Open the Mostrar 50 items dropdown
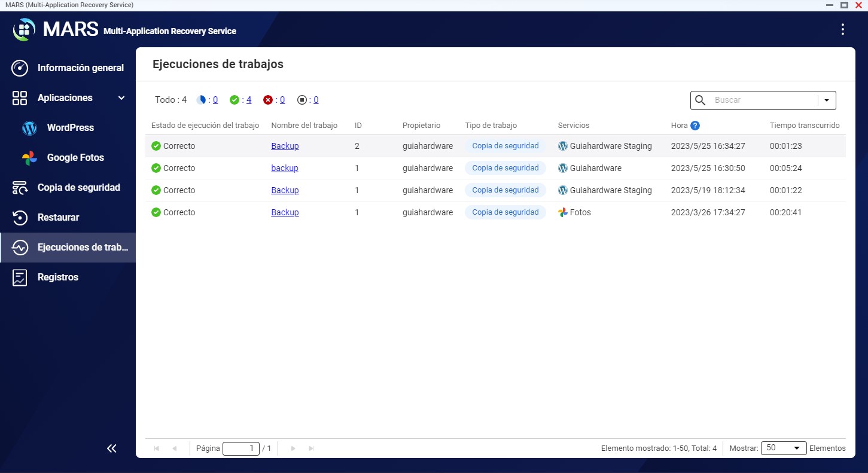Viewport: 868px width, 473px height. click(784, 448)
